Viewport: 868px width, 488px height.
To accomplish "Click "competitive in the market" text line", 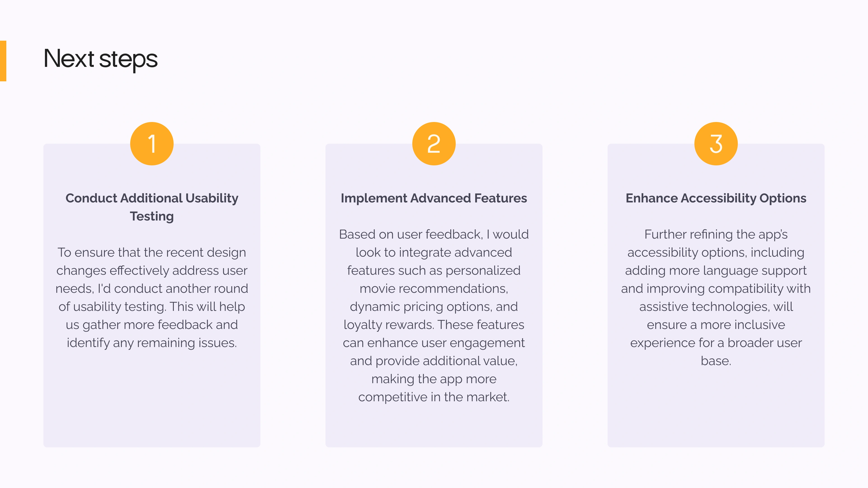I will coord(434,397).
